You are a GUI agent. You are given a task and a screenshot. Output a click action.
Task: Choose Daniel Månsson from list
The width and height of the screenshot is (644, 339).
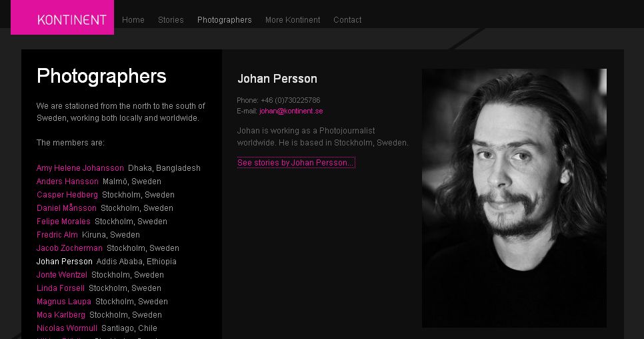coord(67,208)
